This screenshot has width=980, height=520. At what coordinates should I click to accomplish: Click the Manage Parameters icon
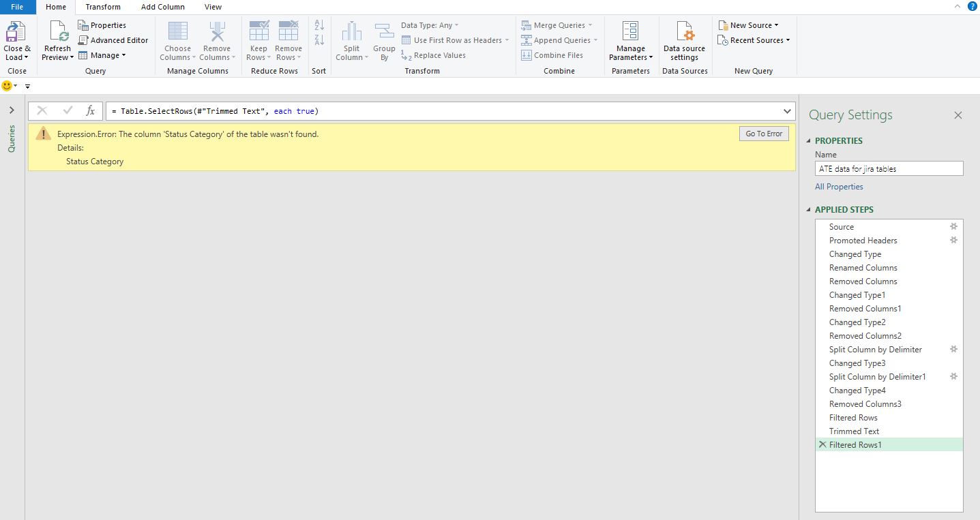tap(631, 31)
